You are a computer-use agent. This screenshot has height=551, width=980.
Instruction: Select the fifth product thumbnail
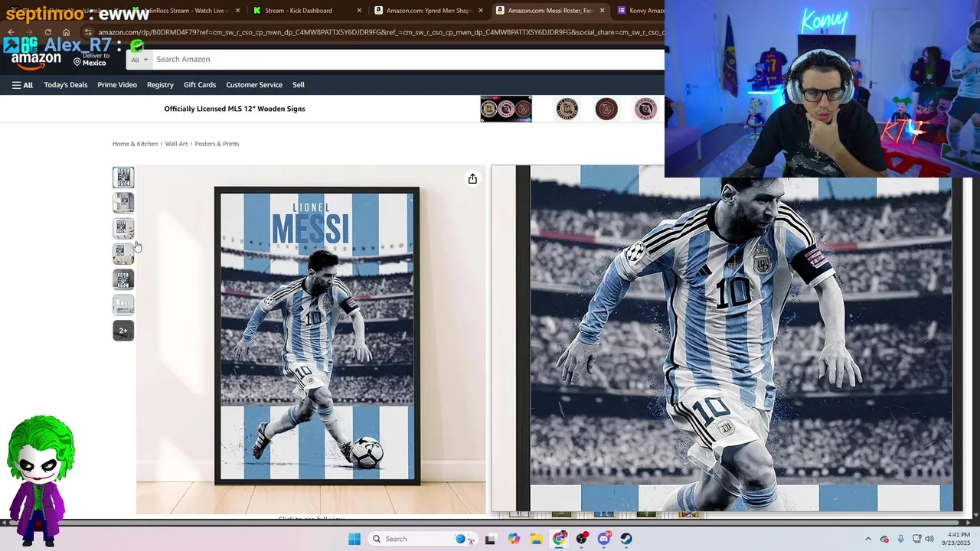tap(123, 279)
